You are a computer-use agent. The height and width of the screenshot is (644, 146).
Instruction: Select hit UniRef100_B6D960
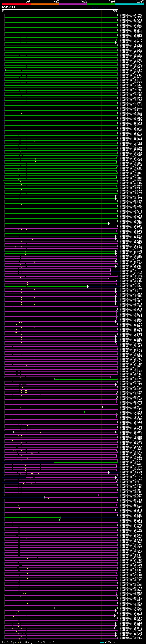(131, 527)
